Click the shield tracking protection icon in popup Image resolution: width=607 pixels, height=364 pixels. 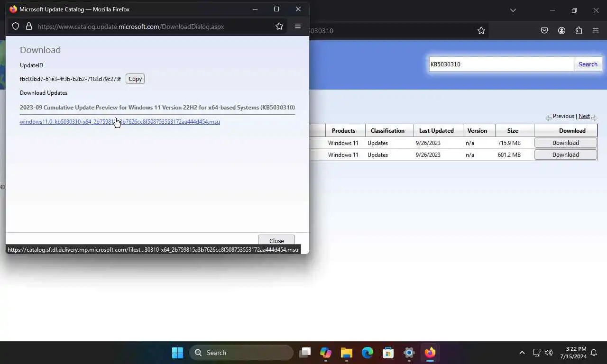[16, 27]
